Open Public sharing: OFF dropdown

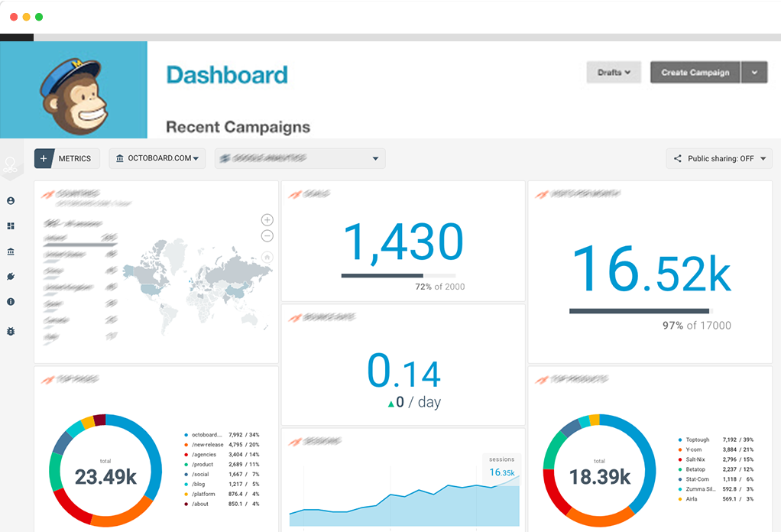(x=719, y=158)
